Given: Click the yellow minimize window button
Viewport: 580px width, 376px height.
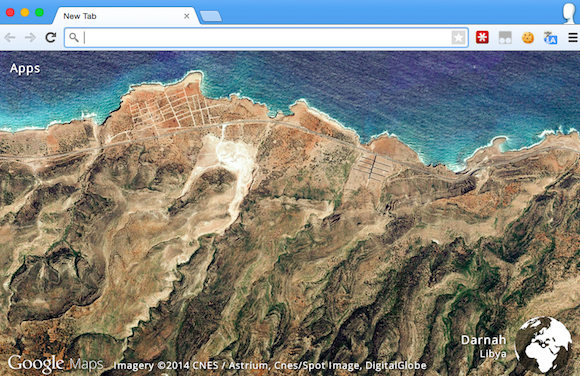Looking at the screenshot, I should click(25, 13).
